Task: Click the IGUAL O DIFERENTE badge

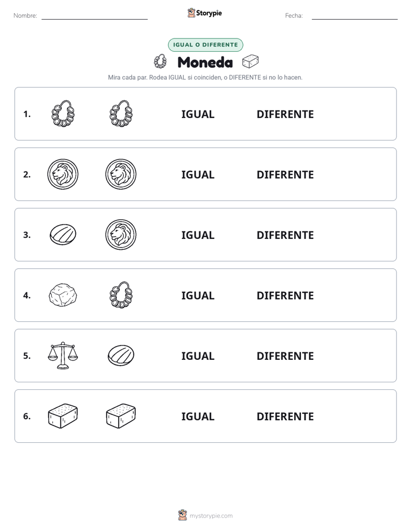Action: [205, 45]
